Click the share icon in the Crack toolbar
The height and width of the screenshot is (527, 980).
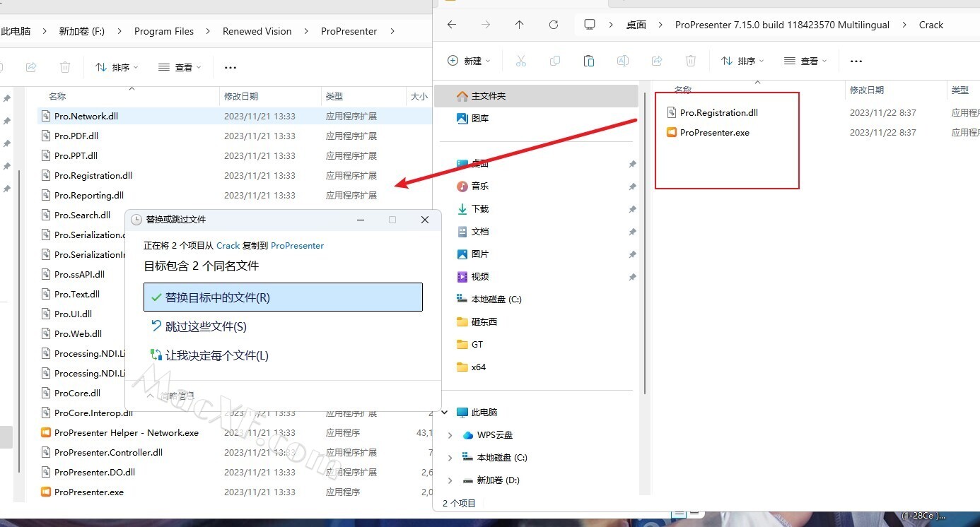point(657,61)
